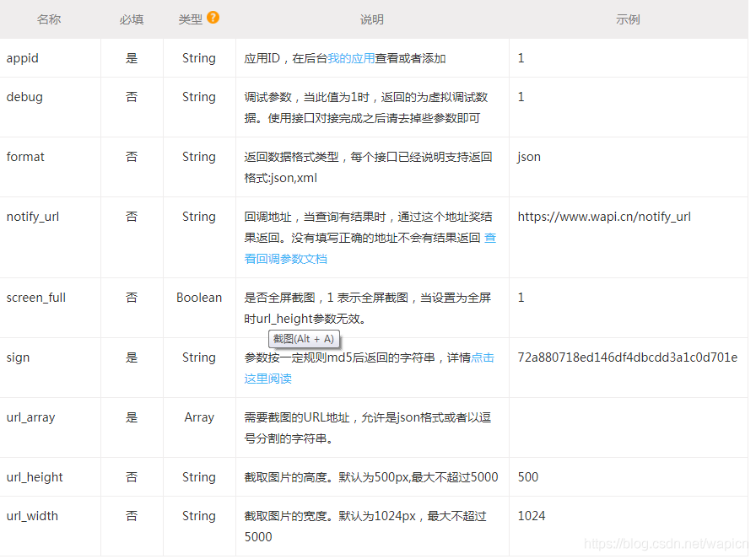Click the String type in sign row

tap(198, 357)
